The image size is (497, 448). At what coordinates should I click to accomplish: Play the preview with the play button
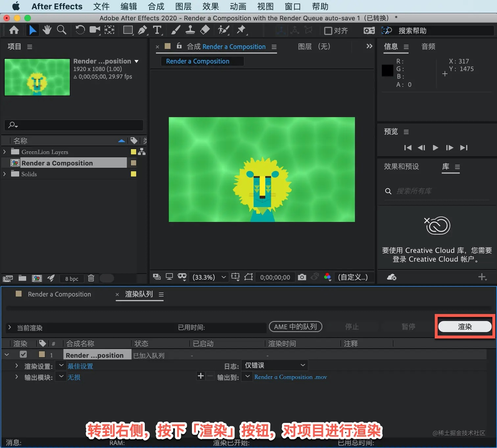[x=435, y=148]
